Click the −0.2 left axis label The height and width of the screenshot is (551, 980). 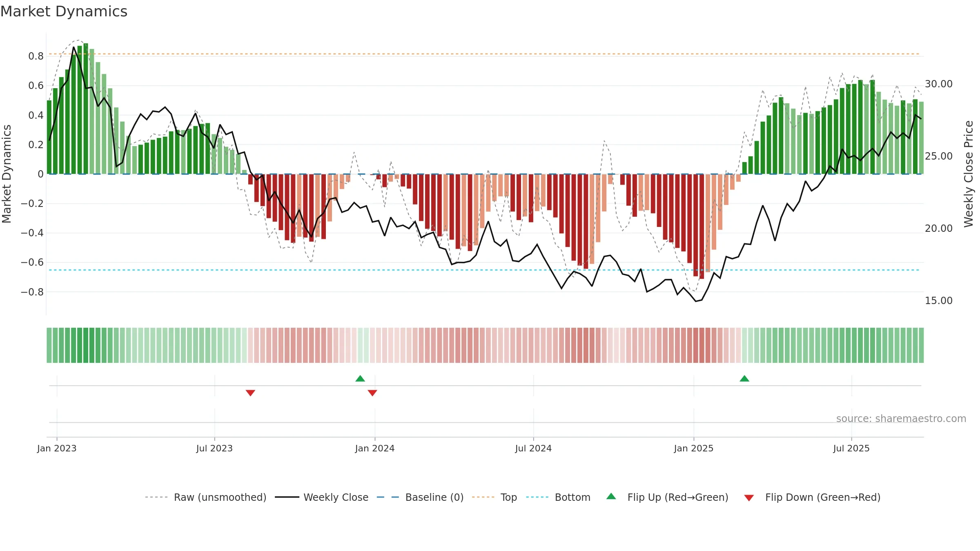[x=32, y=204]
